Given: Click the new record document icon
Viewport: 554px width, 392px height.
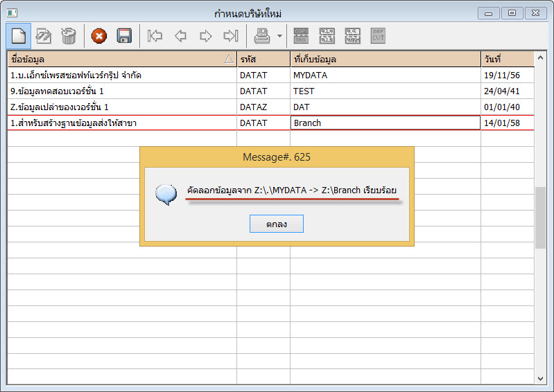Looking at the screenshot, I should point(19,35).
